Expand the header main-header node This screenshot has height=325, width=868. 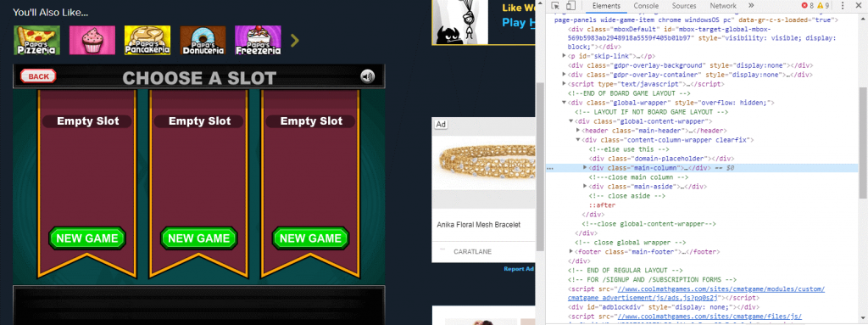[578, 131]
